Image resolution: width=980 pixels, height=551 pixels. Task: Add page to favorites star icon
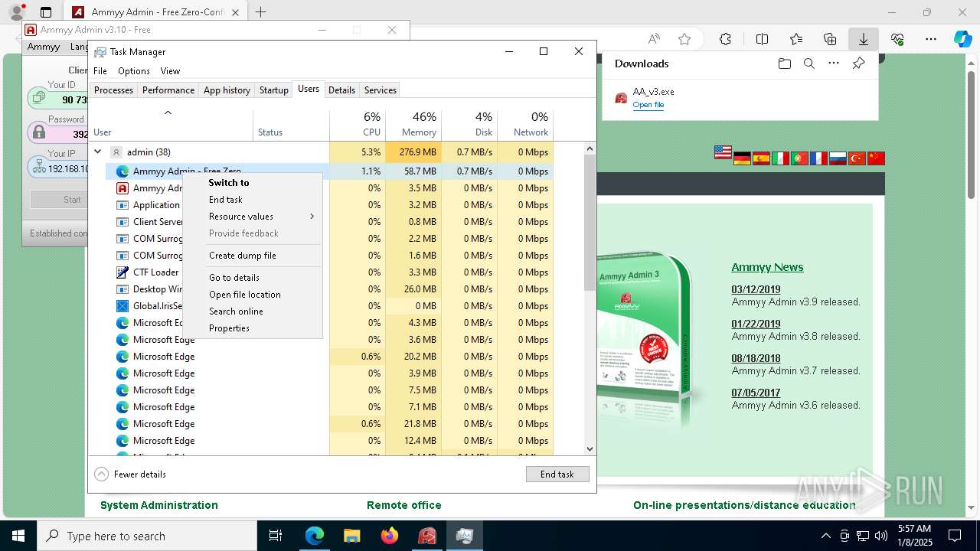pos(684,39)
